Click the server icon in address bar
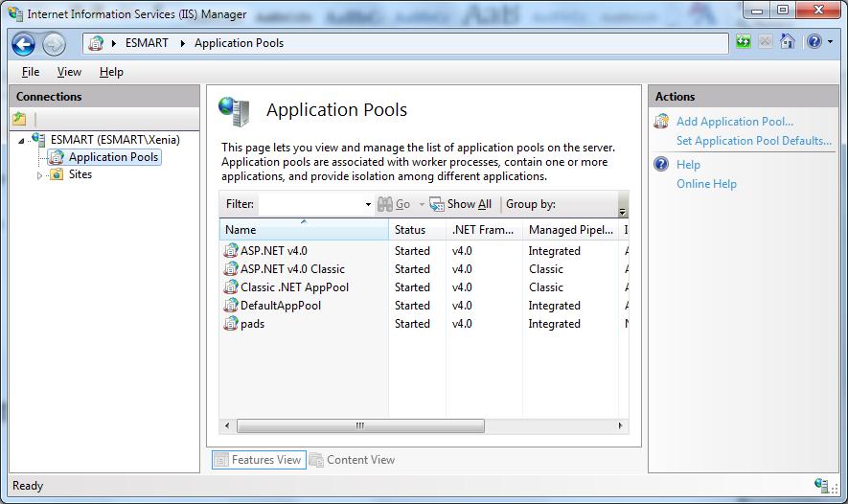 point(96,43)
